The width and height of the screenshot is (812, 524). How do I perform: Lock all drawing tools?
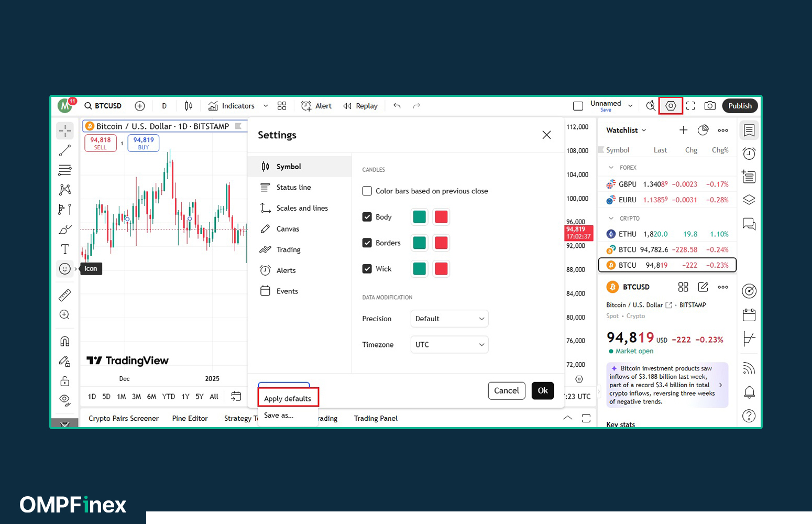[65, 381]
